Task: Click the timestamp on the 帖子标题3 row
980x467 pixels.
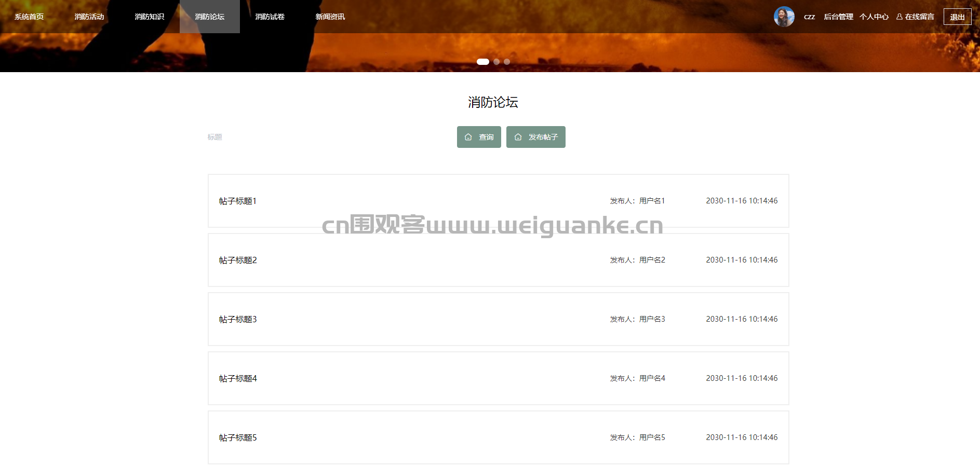Action: point(742,319)
